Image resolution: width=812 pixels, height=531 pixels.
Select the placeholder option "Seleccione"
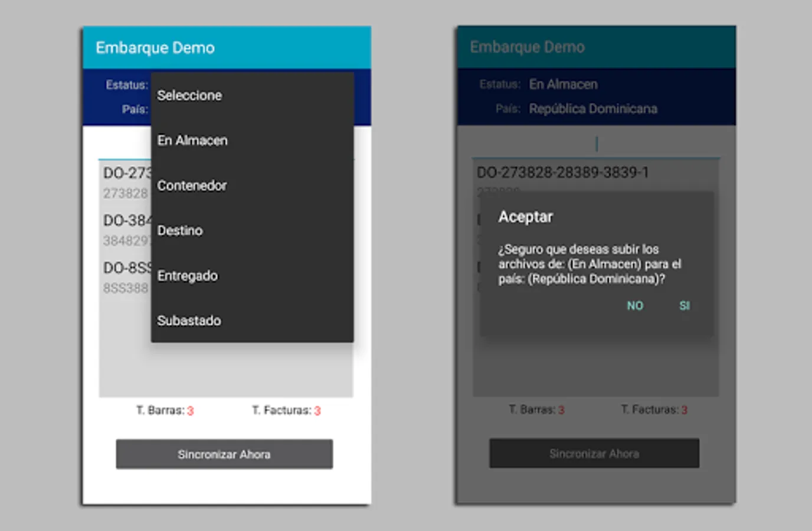click(x=189, y=95)
